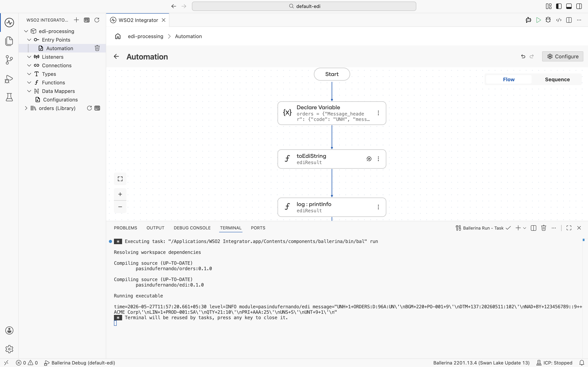Screen dimensions: 588x367
Task: Click the default-edi command center search field
Action: point(304,6)
